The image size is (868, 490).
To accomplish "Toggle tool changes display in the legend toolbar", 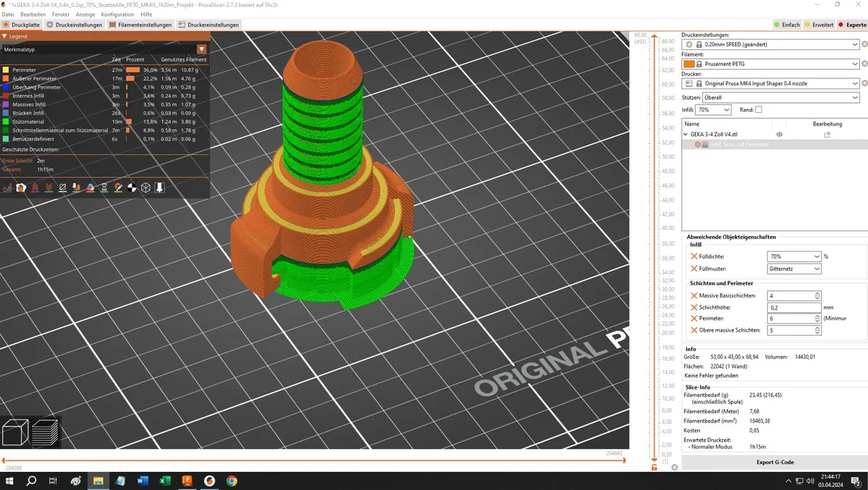I will (77, 188).
